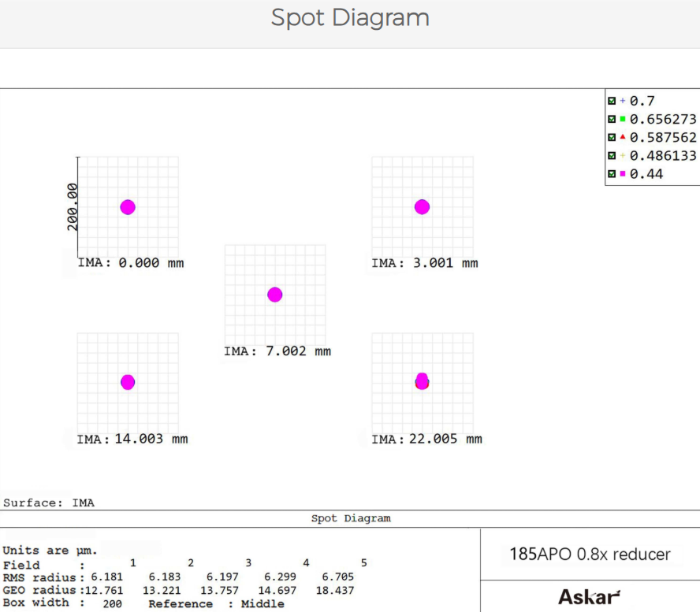Uncheck the 0.7 wavelength checkbox

tap(612, 101)
